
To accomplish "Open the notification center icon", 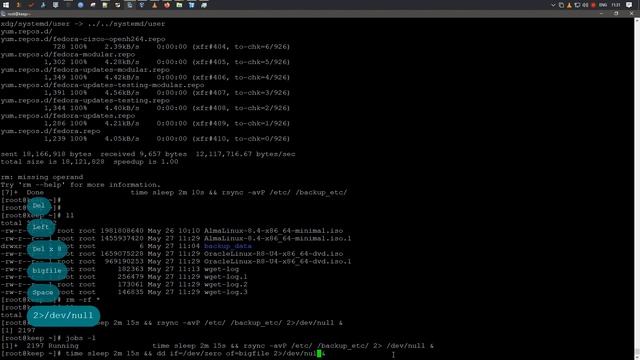I will pyautogui.click(x=629, y=5).
